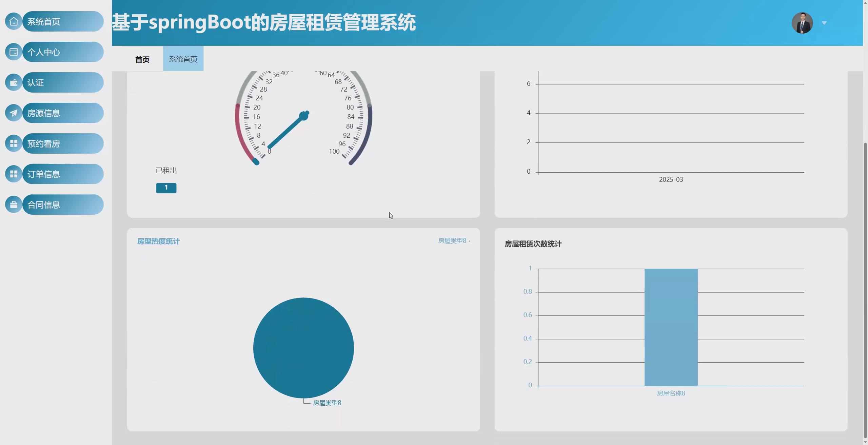This screenshot has width=868, height=445.
Task: Click the paper plane icon beside 房源信息
Action: 14,113
